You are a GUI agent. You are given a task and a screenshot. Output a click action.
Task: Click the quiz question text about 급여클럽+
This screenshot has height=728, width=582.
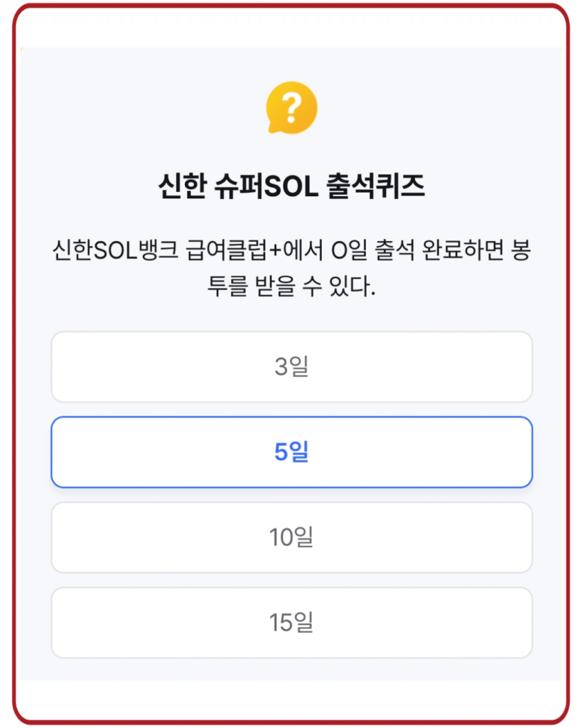coord(291,267)
